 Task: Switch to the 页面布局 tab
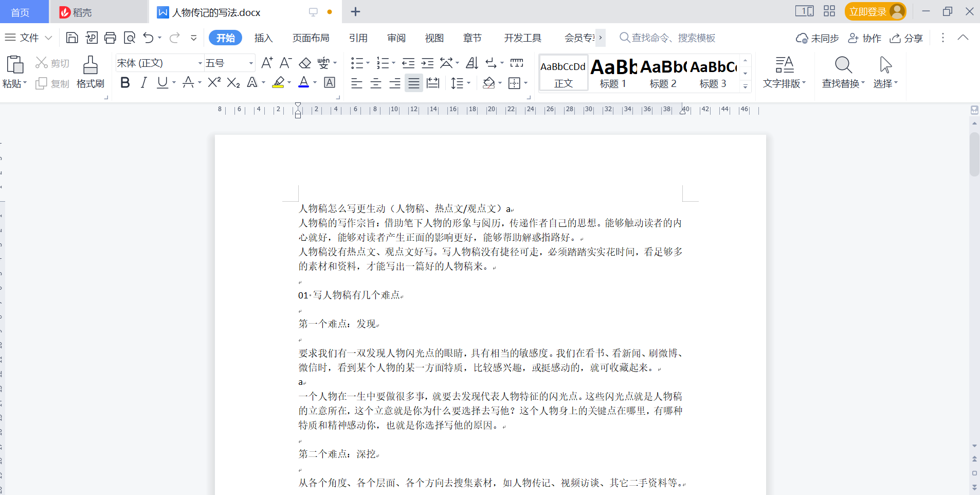coord(311,38)
